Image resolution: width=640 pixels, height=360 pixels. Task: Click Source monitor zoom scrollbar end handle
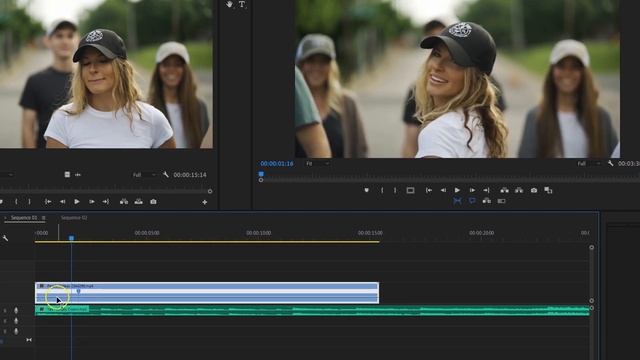coord(210,191)
